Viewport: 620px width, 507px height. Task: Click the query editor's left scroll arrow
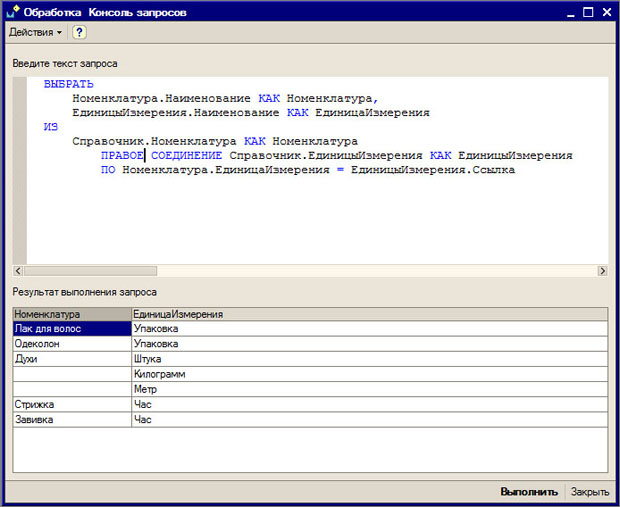click(18, 271)
